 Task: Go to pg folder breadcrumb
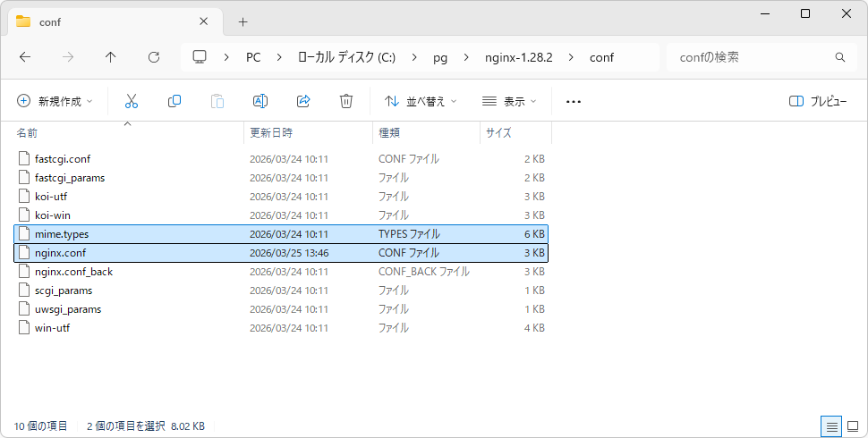(x=440, y=57)
